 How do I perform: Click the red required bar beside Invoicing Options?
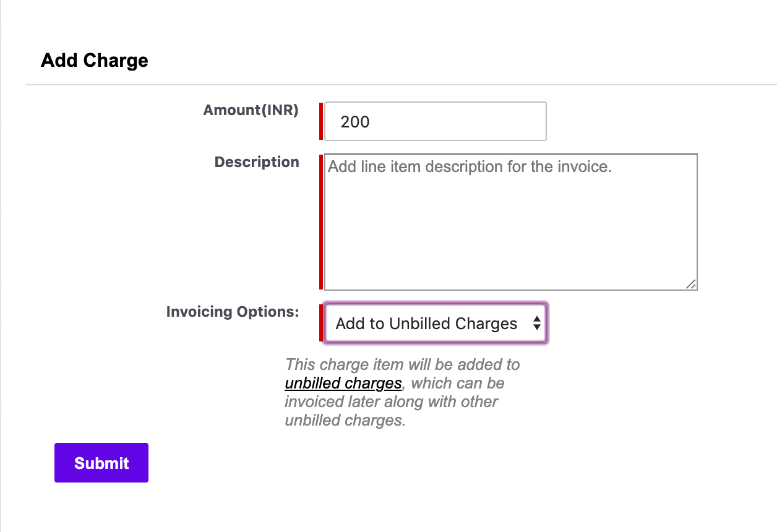321,323
